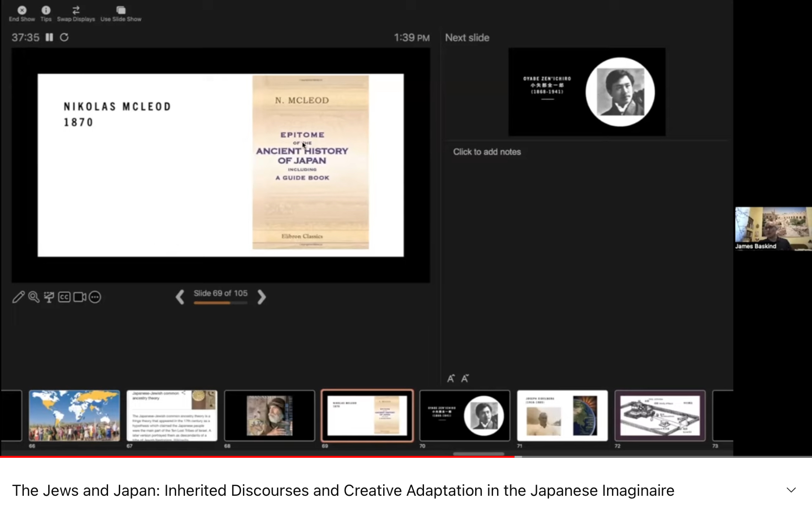Advance to next slide arrow
812x506 pixels.
tap(261, 297)
